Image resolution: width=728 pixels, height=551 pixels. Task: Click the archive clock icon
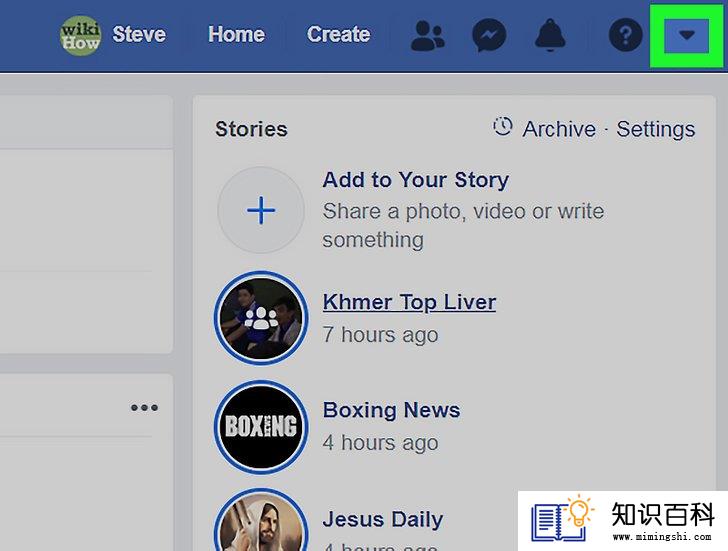[x=502, y=126]
